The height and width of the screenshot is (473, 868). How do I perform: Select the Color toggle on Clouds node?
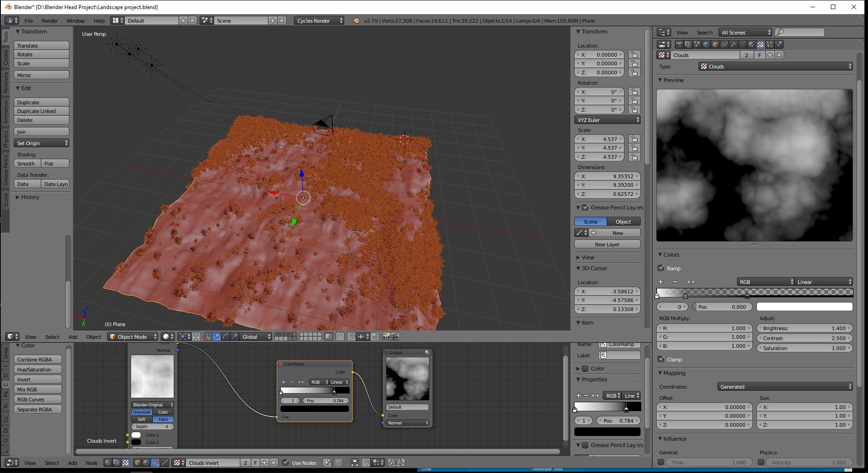(x=163, y=412)
